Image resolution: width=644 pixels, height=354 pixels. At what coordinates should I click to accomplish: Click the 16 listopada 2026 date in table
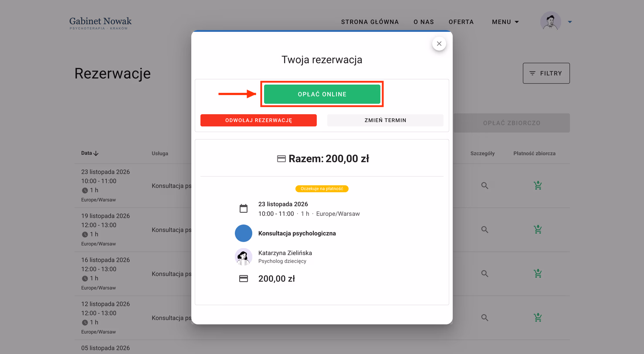105,260
